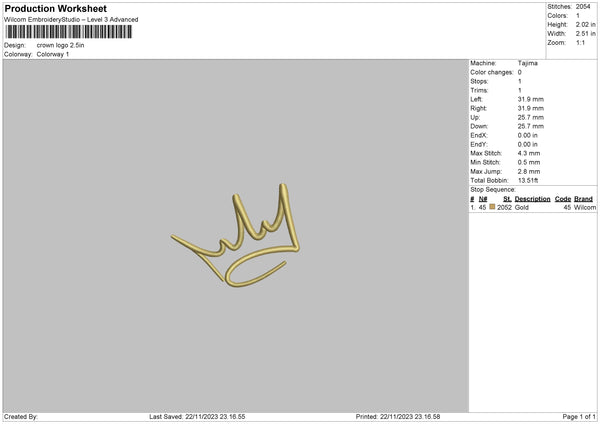The image size is (600, 424).
Task: Click the Up value 25.7 mm
Action: click(531, 117)
